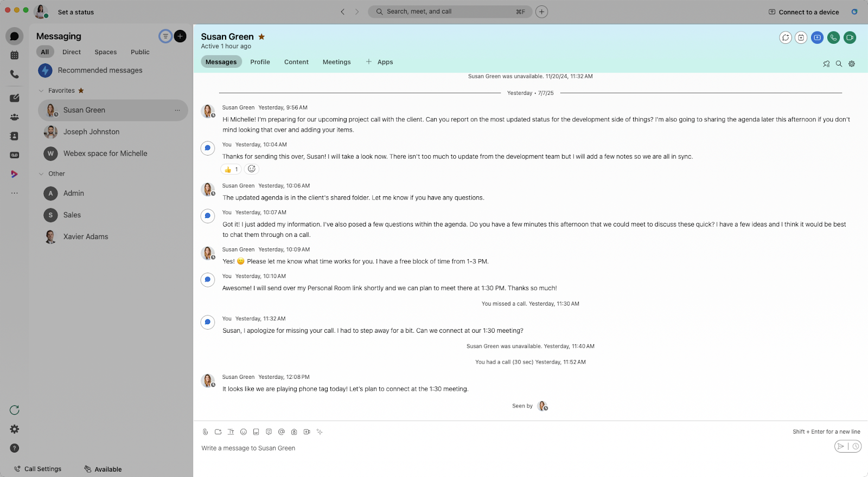The width and height of the screenshot is (868, 477).
Task: Insert an @mention
Action: [x=282, y=432]
